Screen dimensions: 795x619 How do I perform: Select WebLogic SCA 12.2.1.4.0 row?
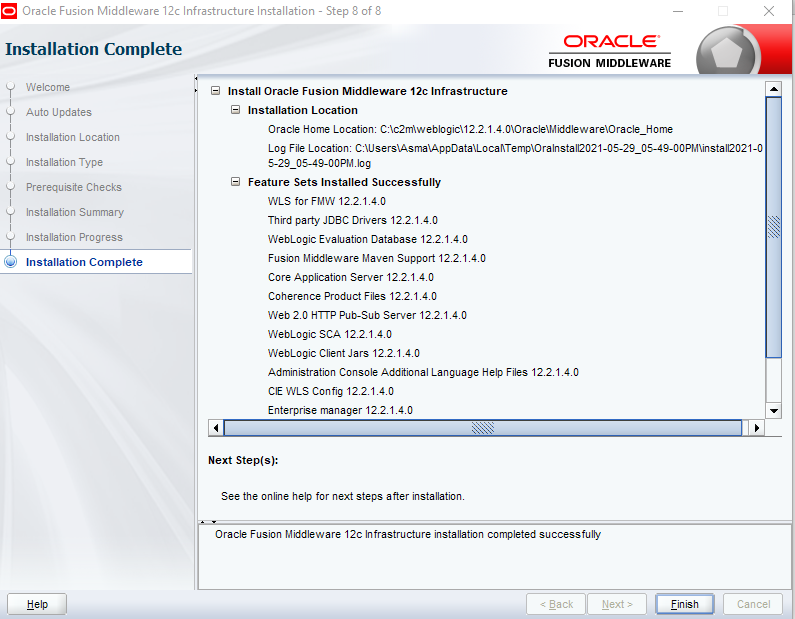coord(330,334)
